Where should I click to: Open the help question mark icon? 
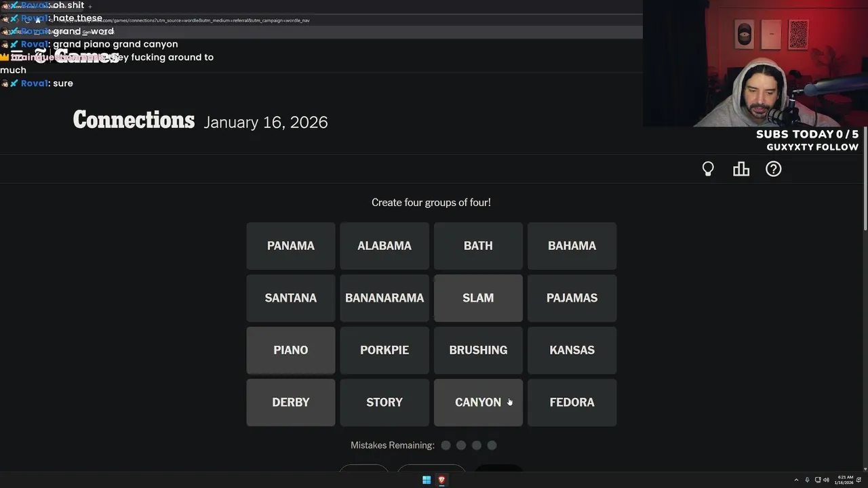pyautogui.click(x=774, y=169)
